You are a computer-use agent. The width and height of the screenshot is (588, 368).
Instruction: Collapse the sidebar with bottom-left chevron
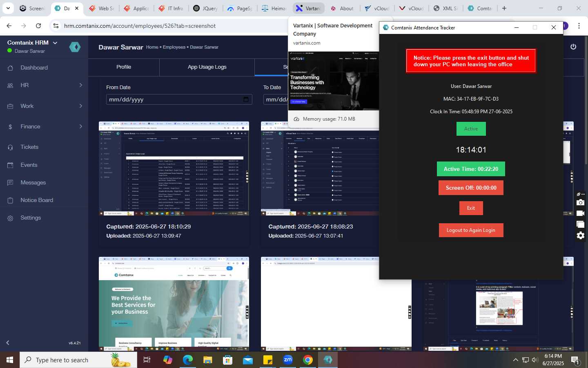7,343
